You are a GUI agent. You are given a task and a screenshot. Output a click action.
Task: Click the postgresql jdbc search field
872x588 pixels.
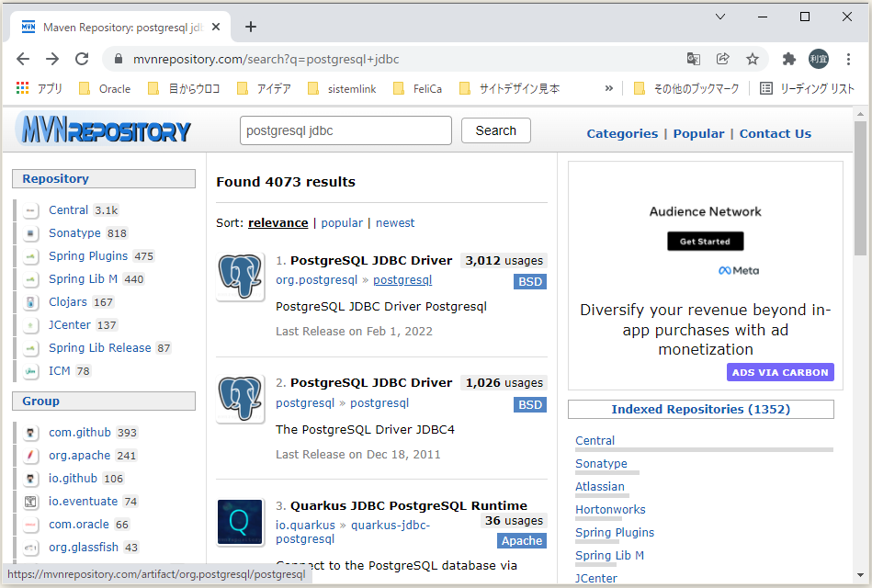(x=345, y=130)
